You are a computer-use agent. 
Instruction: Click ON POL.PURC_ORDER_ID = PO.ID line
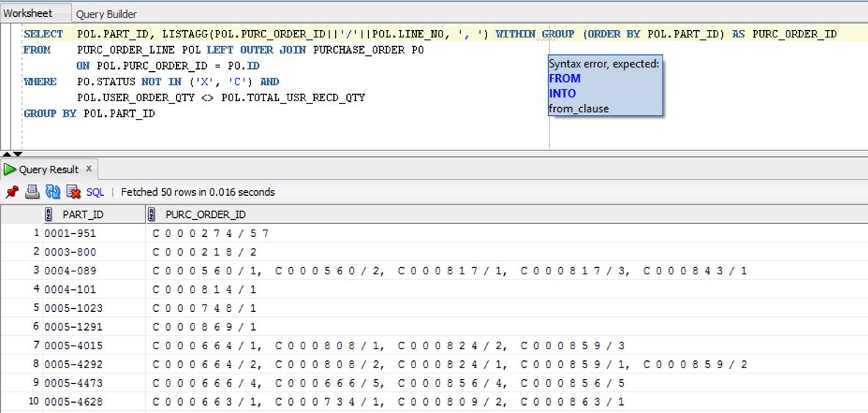pyautogui.click(x=168, y=66)
